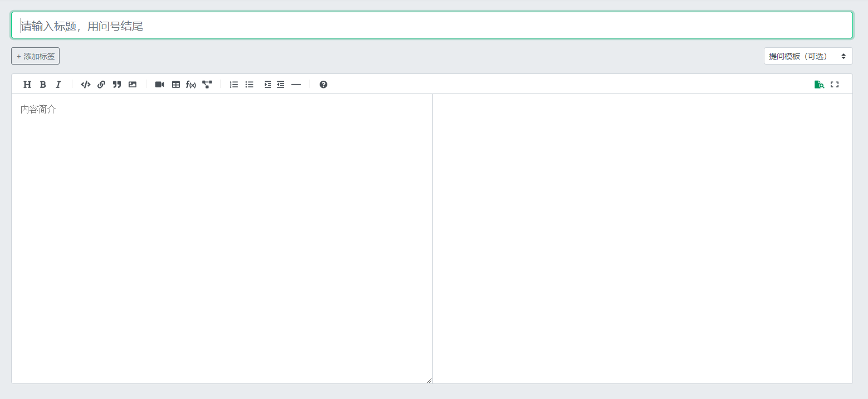Toggle the preview pane with the green icon

819,85
